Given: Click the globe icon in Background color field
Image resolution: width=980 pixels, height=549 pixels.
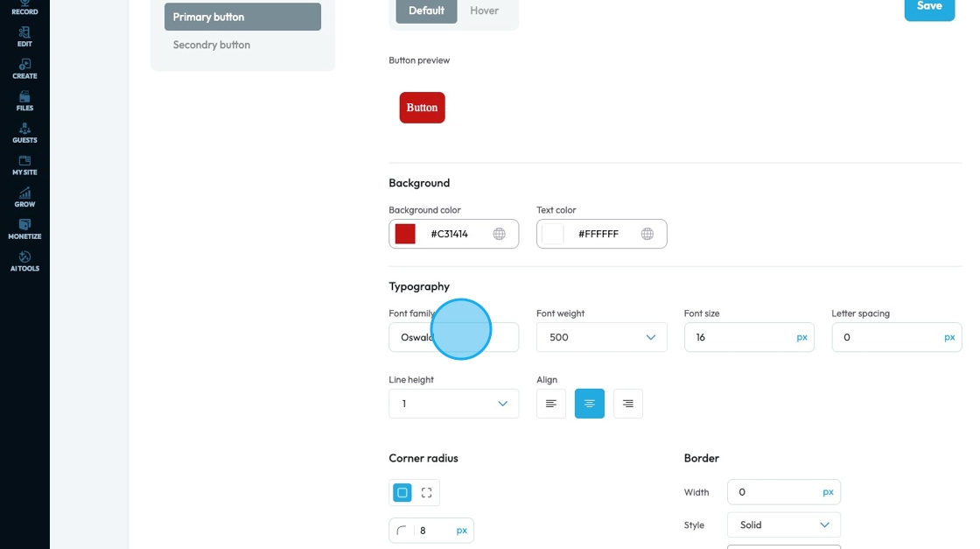Looking at the screenshot, I should (x=499, y=234).
